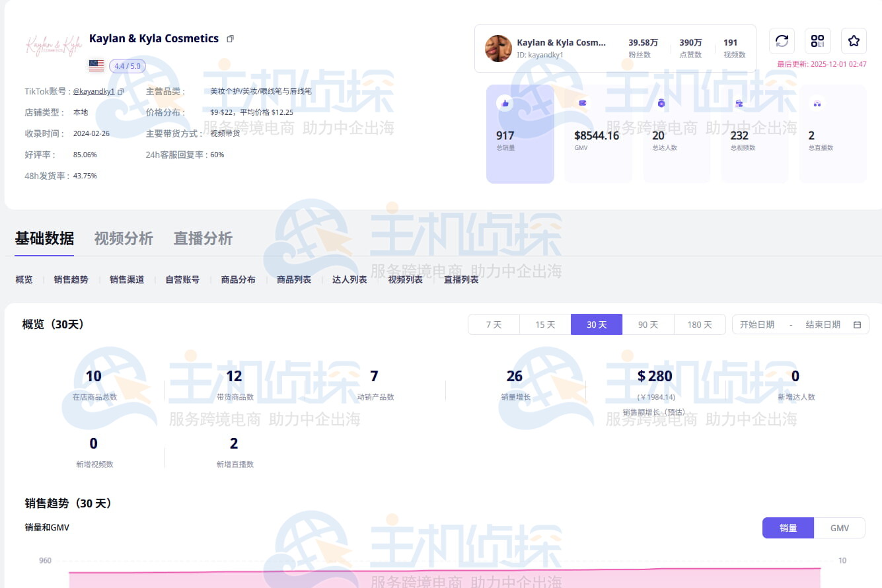Select the 销量 toggle in sales chart
882x588 pixels.
(788, 528)
